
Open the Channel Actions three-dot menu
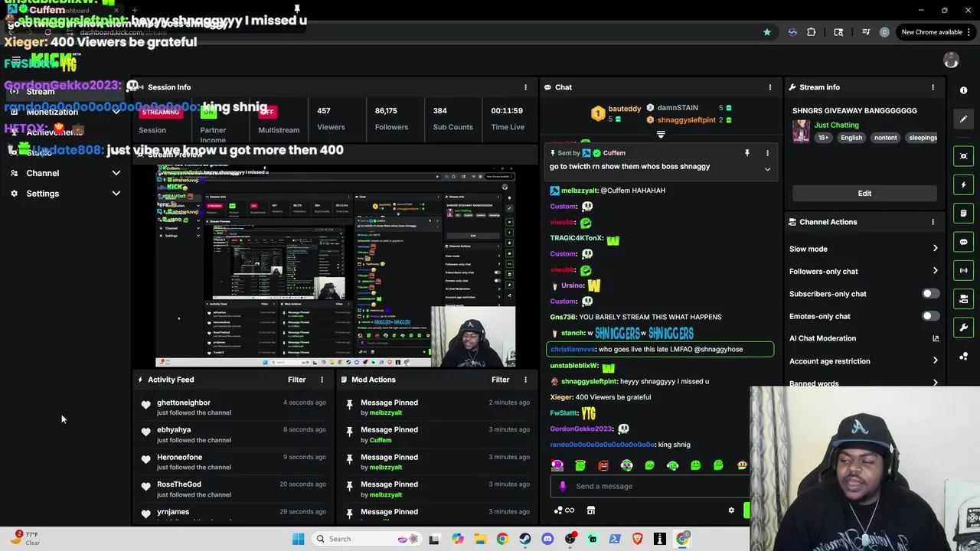(x=933, y=222)
